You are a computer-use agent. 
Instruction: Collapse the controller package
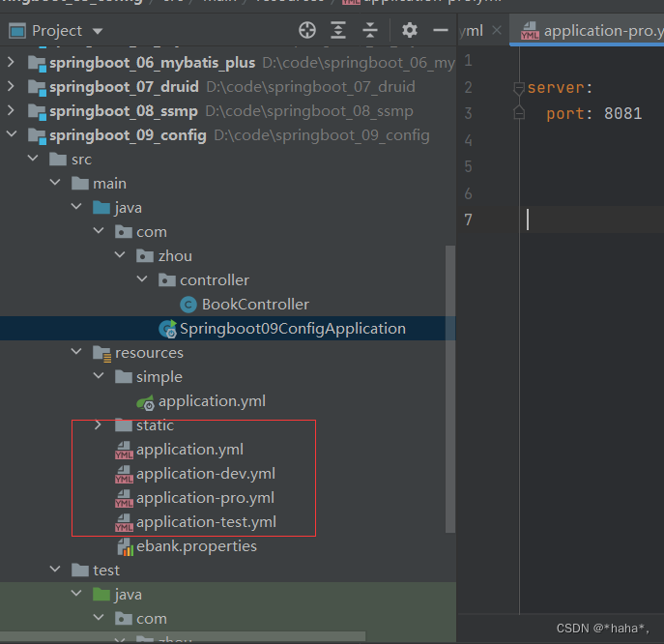coord(142,279)
